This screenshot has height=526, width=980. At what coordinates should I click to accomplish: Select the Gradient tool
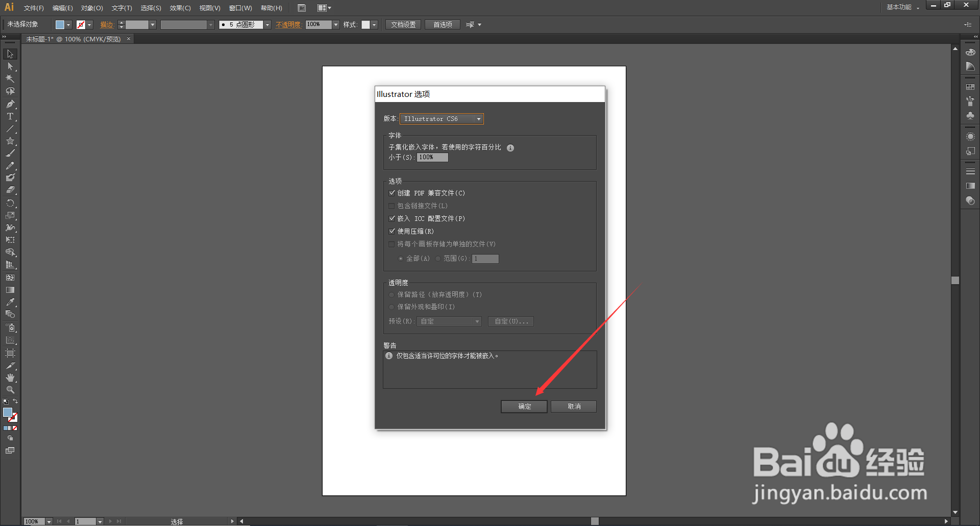point(10,290)
